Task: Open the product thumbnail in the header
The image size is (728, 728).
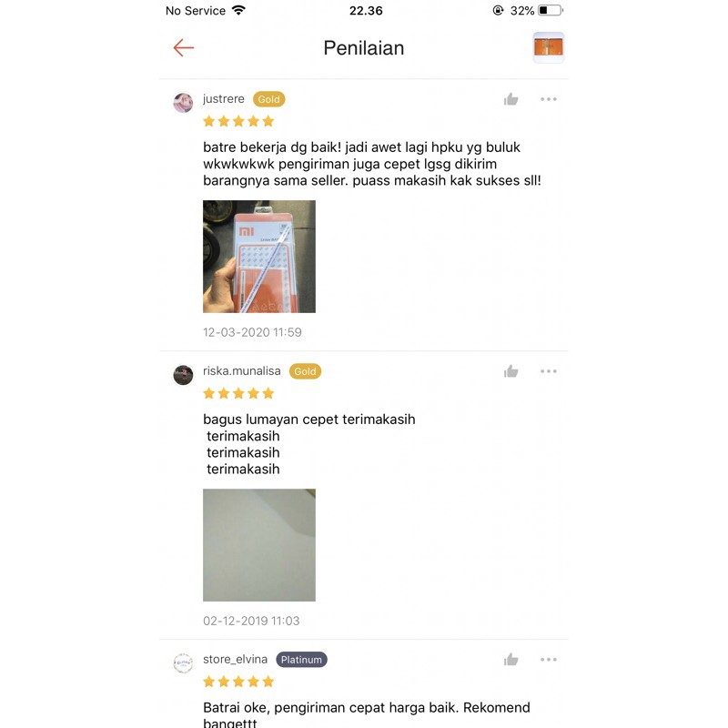Action: [549, 47]
